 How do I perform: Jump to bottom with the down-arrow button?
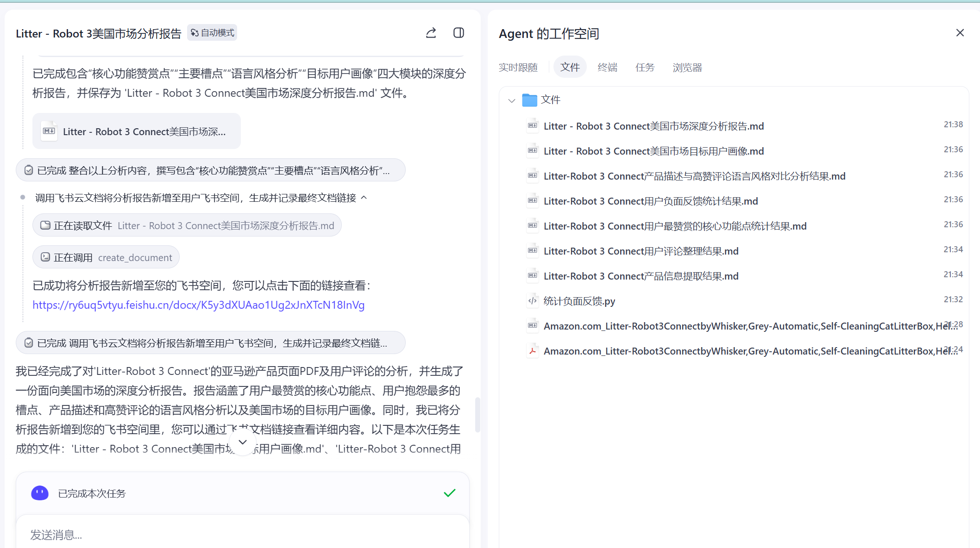(x=243, y=442)
